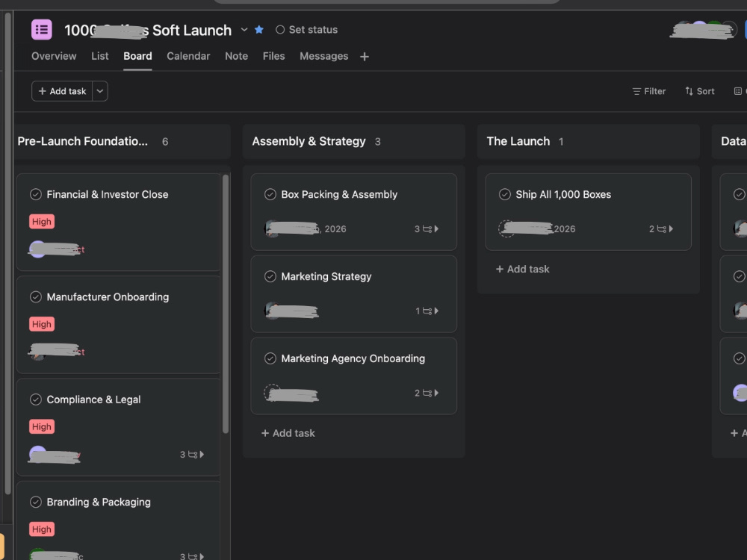Image resolution: width=747 pixels, height=560 pixels.
Task: Click subtask count icon on Marketing Strategy
Action: tap(427, 311)
